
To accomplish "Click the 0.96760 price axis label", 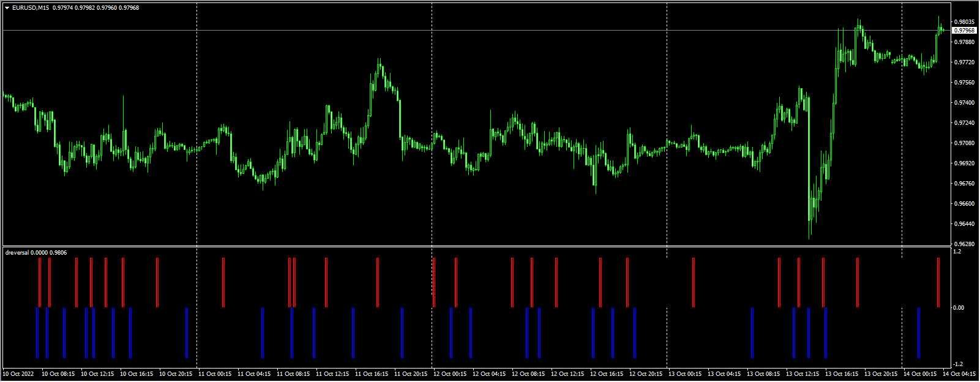I will (x=965, y=184).
